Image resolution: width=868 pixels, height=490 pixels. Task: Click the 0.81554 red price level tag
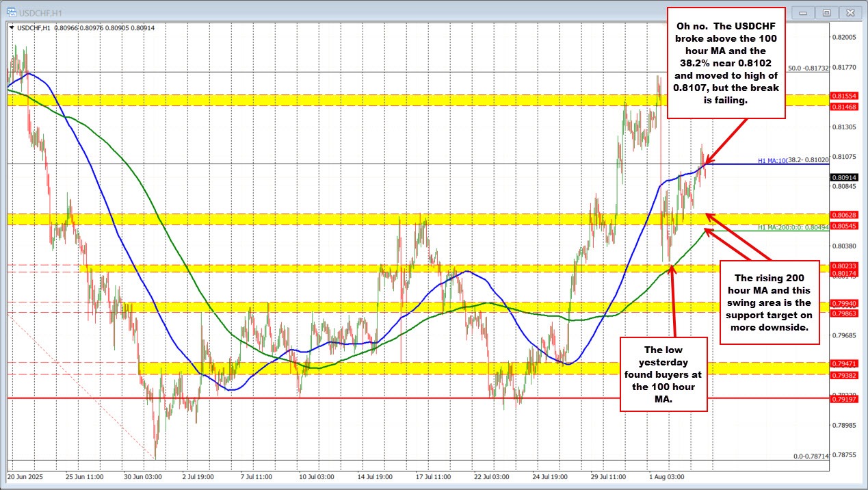[845, 96]
